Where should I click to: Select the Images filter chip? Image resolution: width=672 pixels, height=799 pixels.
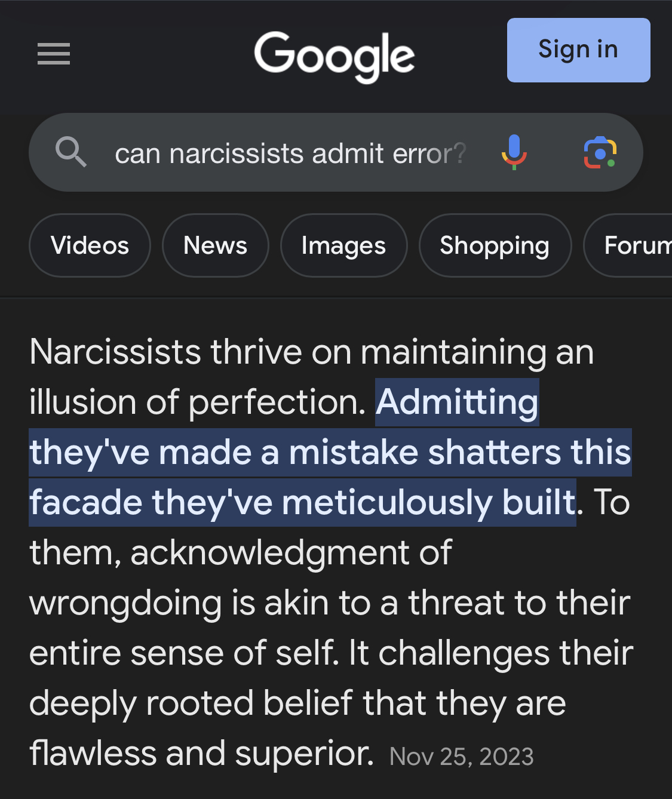343,245
